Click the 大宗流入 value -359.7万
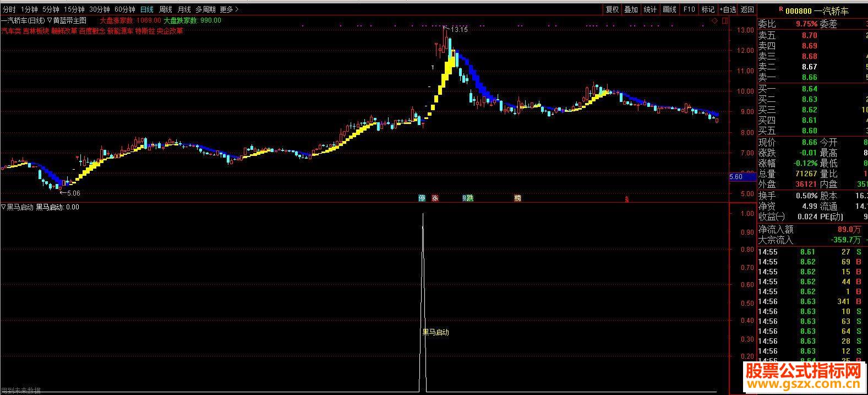Image resolution: width=868 pixels, height=395 pixels. (846, 240)
